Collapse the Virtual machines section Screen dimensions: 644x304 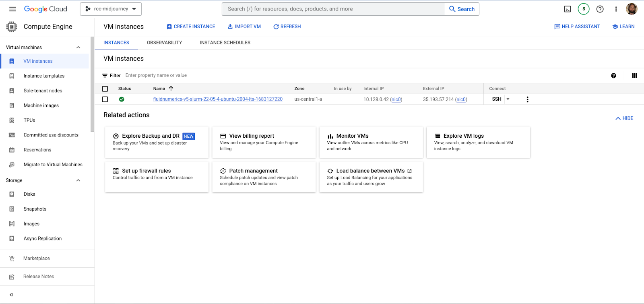(x=78, y=47)
